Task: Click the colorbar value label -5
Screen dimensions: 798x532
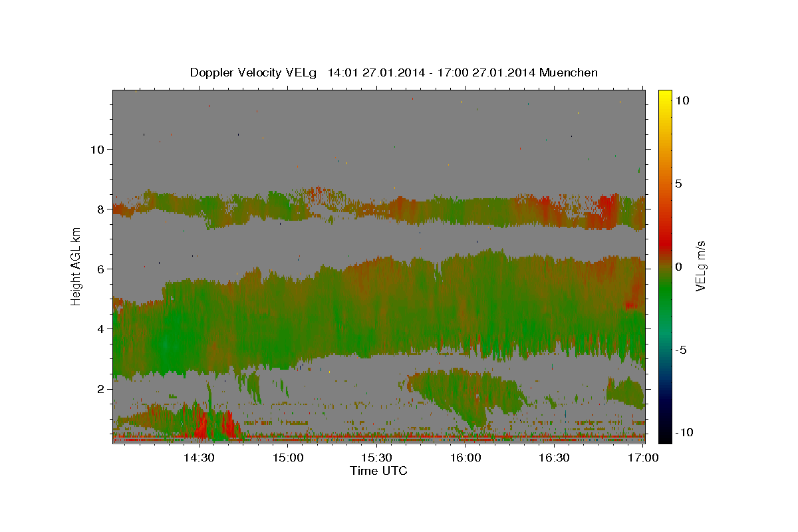Action: [x=681, y=349]
